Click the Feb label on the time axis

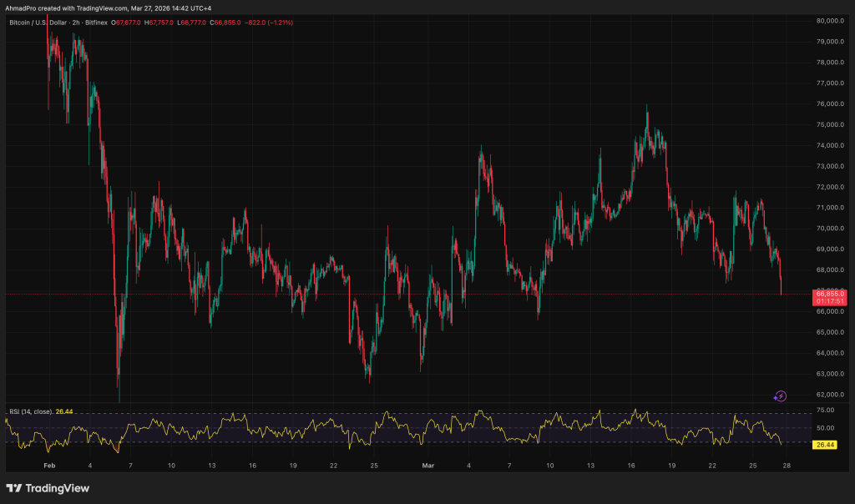[x=49, y=466]
